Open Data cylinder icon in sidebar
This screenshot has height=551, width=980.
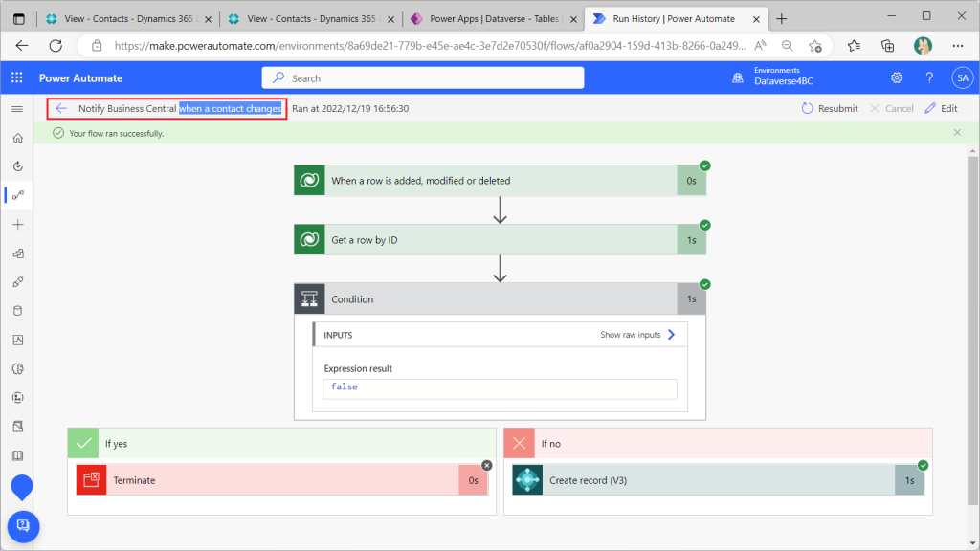point(17,311)
